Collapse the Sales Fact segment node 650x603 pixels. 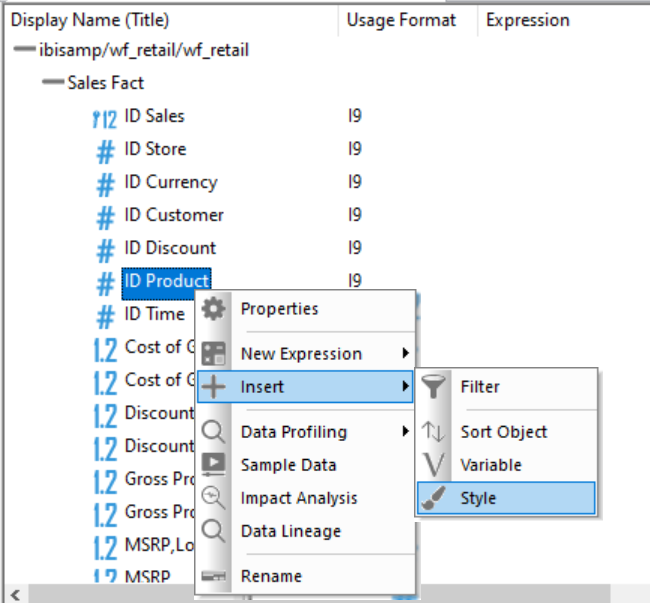(53, 83)
